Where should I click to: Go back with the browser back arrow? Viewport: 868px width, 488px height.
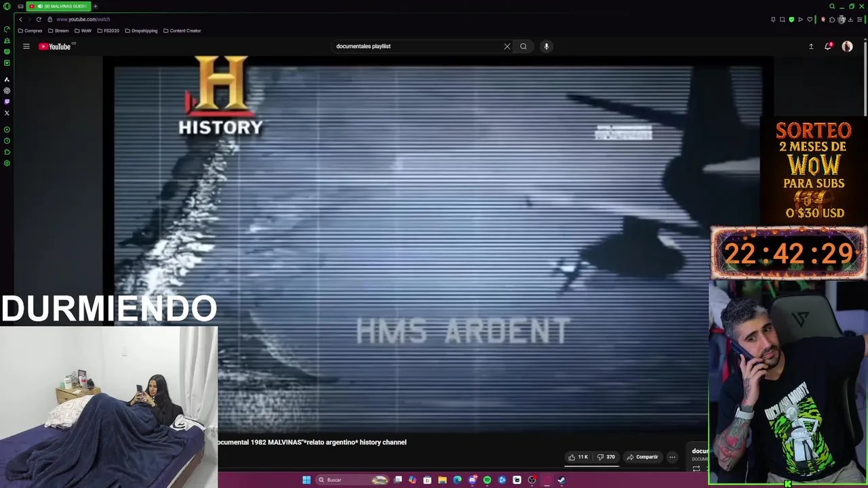20,19
